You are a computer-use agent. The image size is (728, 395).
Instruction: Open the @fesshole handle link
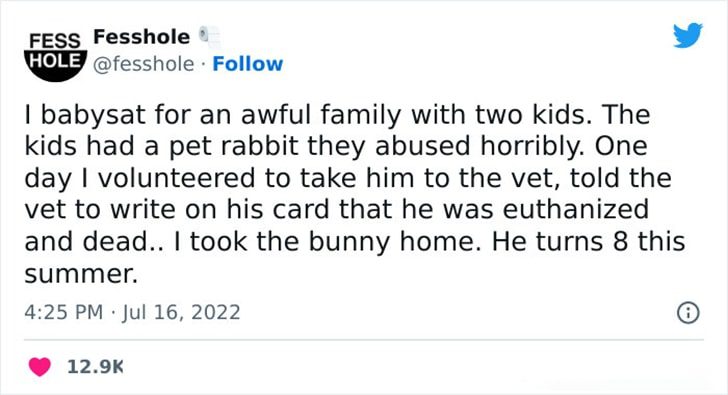click(x=143, y=64)
